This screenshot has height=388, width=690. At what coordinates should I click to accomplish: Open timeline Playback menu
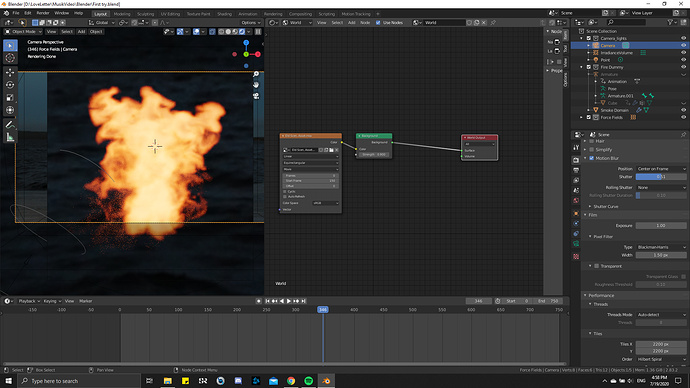(29, 301)
